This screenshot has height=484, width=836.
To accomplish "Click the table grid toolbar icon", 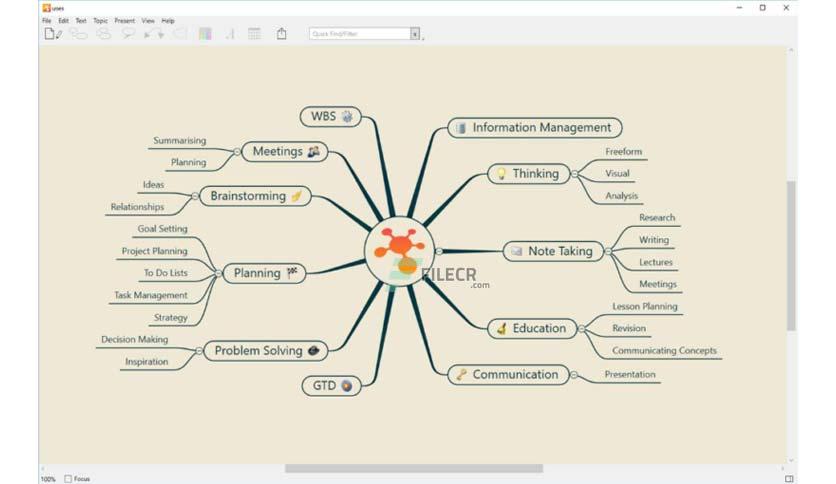I will click(254, 34).
